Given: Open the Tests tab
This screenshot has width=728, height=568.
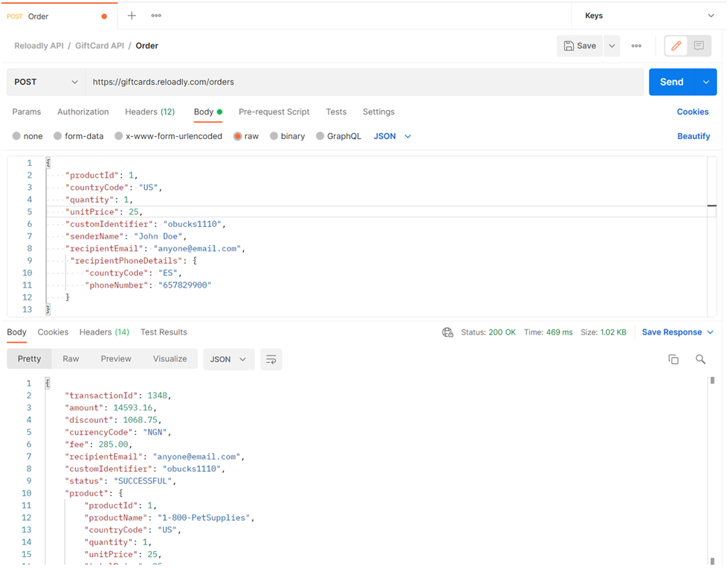Looking at the screenshot, I should coord(336,112).
